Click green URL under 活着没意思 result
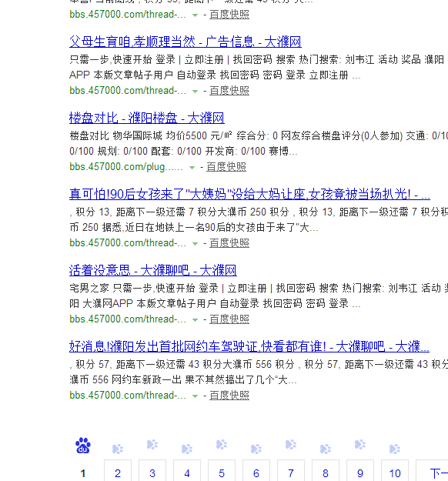 [128, 319]
